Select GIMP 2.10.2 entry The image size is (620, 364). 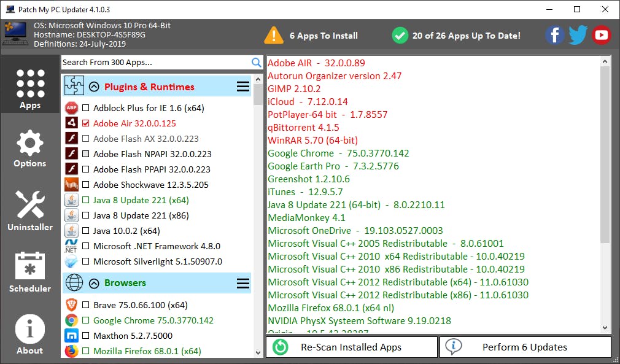pos(294,89)
